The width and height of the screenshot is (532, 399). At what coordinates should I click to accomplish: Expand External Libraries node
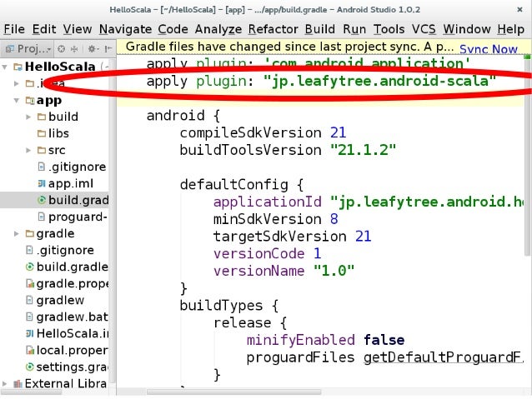coord(5,384)
